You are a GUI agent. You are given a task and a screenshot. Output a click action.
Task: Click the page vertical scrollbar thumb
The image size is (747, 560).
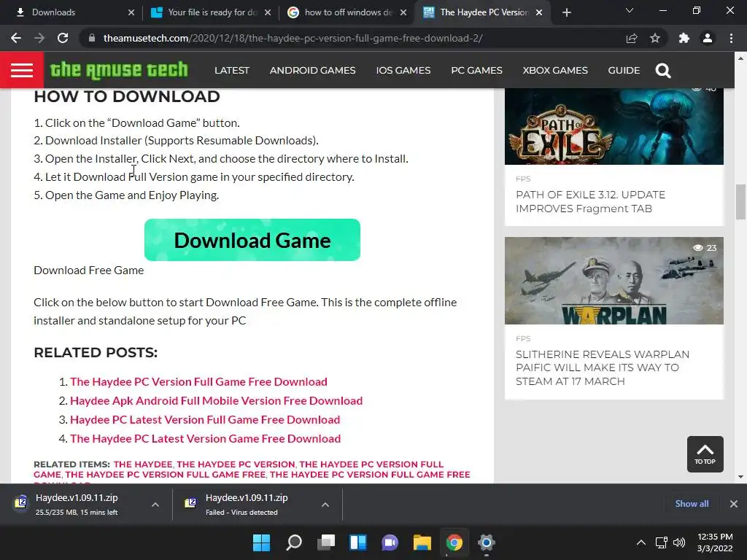[740, 202]
